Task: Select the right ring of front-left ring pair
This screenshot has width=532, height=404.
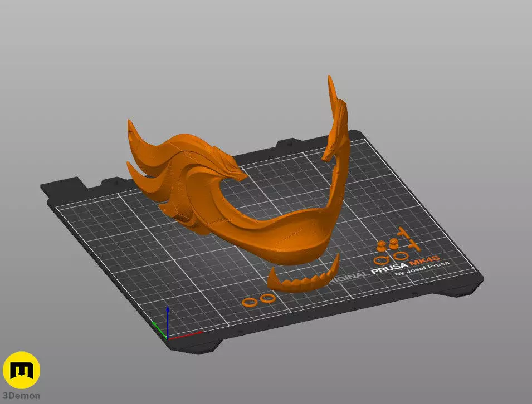Action: pos(268,298)
